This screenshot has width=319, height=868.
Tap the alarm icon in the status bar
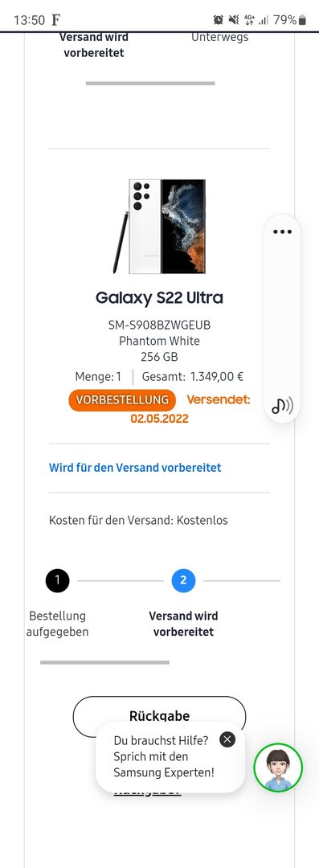(x=219, y=20)
